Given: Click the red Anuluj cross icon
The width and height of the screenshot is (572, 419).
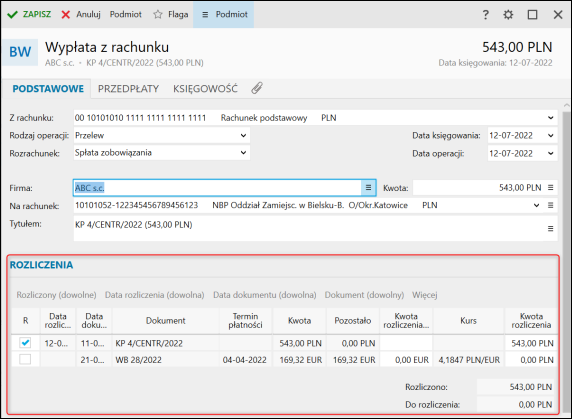Looking at the screenshot, I should [x=66, y=15].
